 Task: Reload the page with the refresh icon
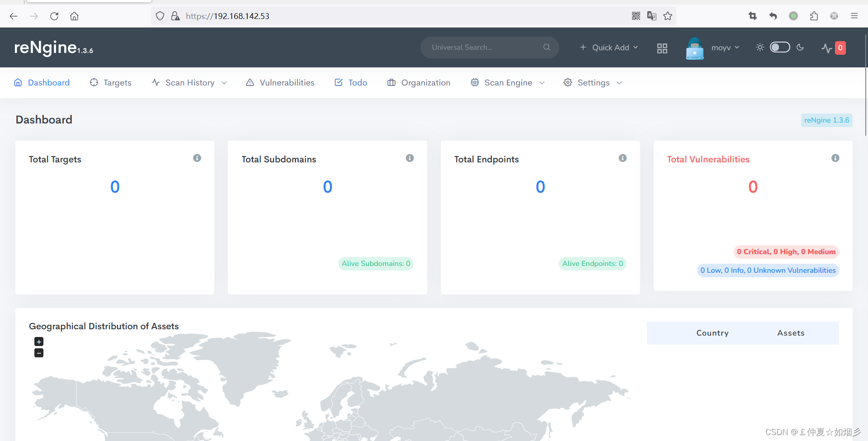(54, 16)
